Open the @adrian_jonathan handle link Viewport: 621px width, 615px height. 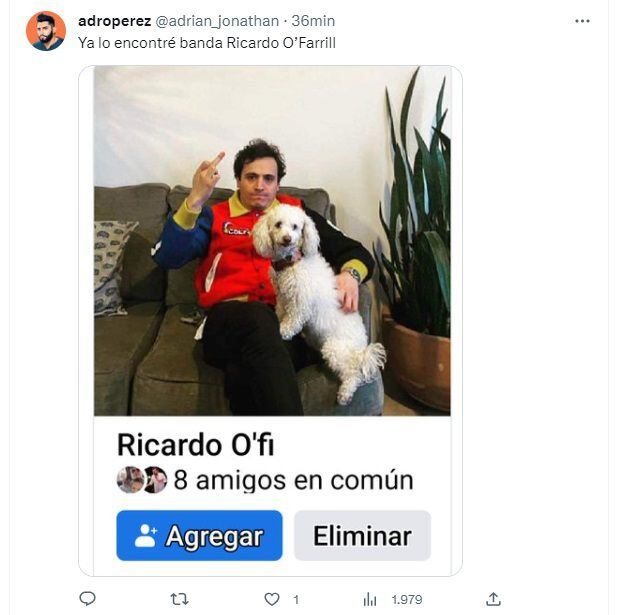click(x=217, y=21)
